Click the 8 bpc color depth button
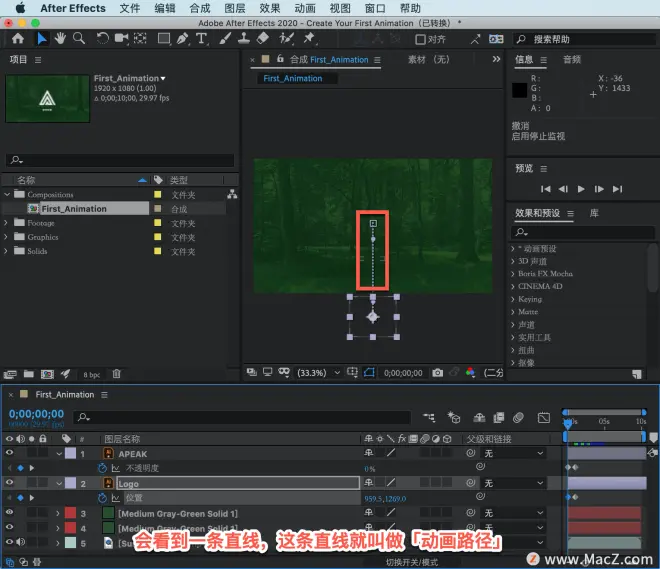Screen dimensions: 660x569 click(91, 375)
